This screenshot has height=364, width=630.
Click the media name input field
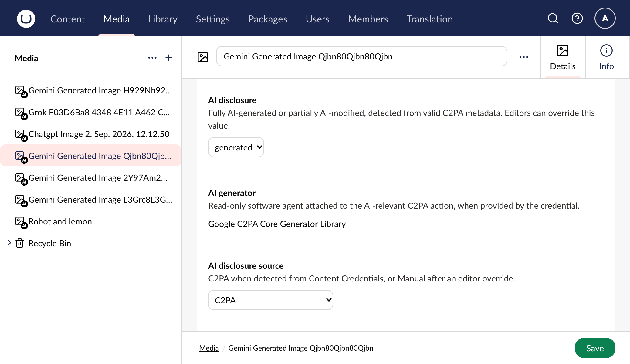click(361, 56)
